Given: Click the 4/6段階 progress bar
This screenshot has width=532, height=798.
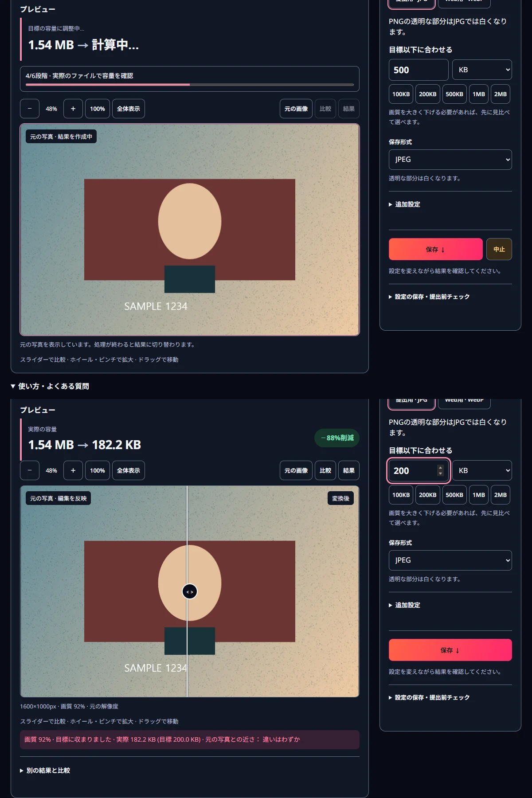Looking at the screenshot, I should click(x=190, y=84).
